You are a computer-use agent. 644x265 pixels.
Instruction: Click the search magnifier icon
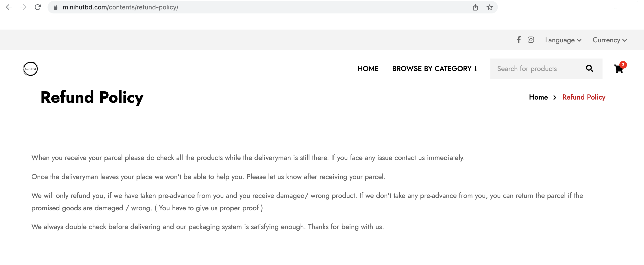(589, 69)
